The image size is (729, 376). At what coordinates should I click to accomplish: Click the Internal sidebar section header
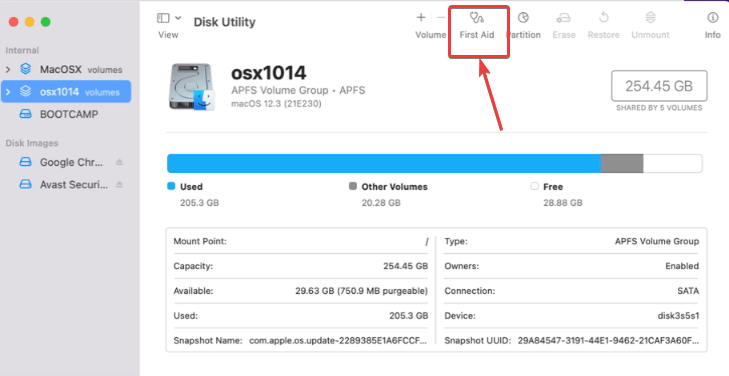point(22,50)
